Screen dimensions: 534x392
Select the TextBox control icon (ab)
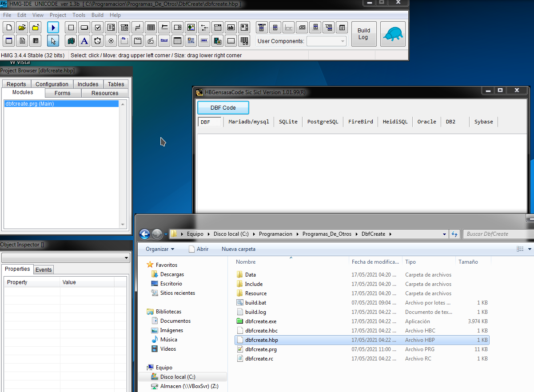point(231,27)
